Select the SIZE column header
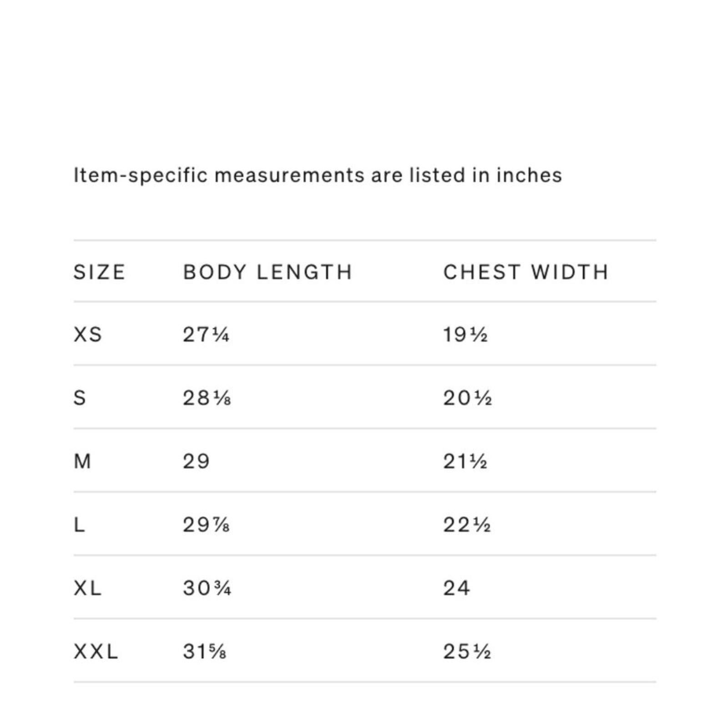The width and height of the screenshot is (728, 728). coord(99,272)
